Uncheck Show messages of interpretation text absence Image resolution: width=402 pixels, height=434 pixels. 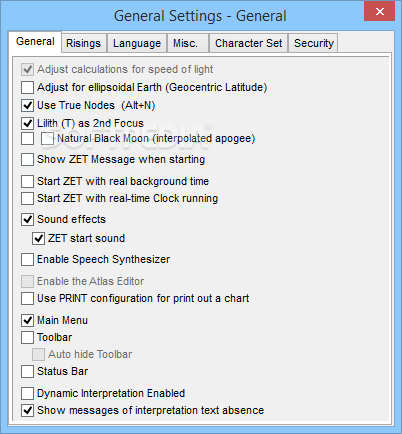[x=27, y=411]
